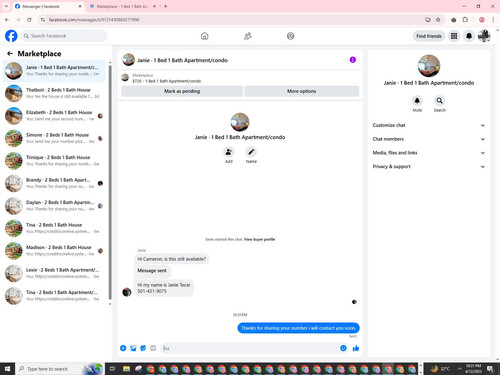The width and height of the screenshot is (500, 375).
Task: Go to the Home feed icon
Action: coord(205,36)
